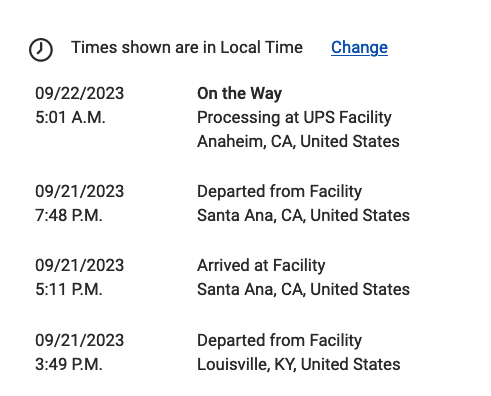
Task: Click the clock icon beside Local Time
Action: (41, 50)
